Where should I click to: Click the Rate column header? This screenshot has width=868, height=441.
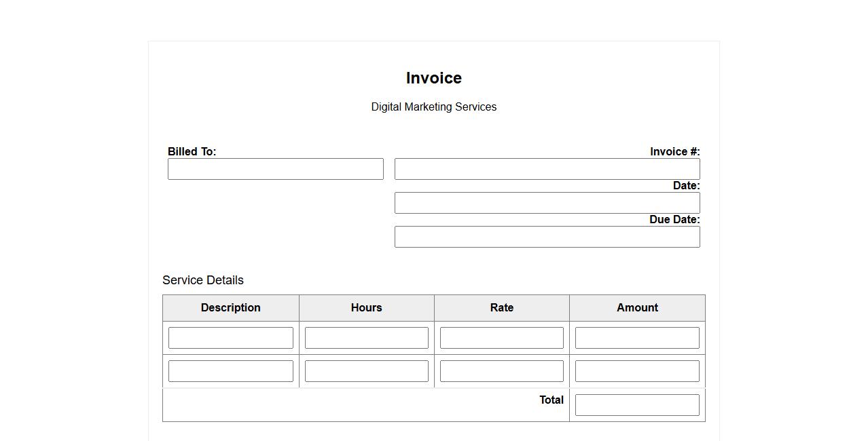pos(501,308)
